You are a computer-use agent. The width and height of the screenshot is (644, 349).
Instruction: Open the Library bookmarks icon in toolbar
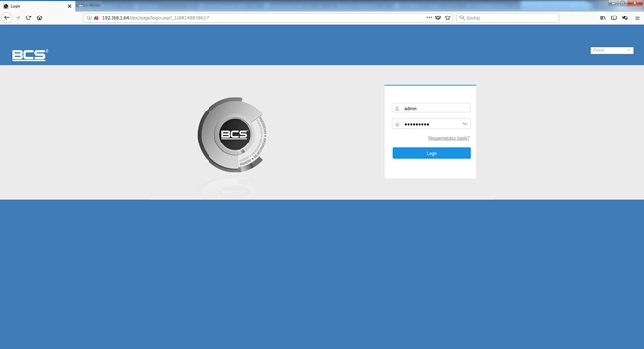[x=603, y=18]
